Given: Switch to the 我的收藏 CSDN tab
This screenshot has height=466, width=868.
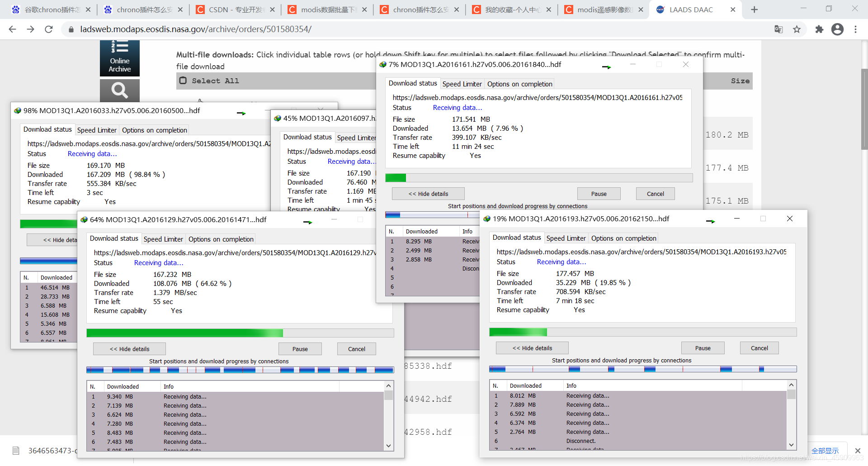Looking at the screenshot, I should [x=511, y=10].
